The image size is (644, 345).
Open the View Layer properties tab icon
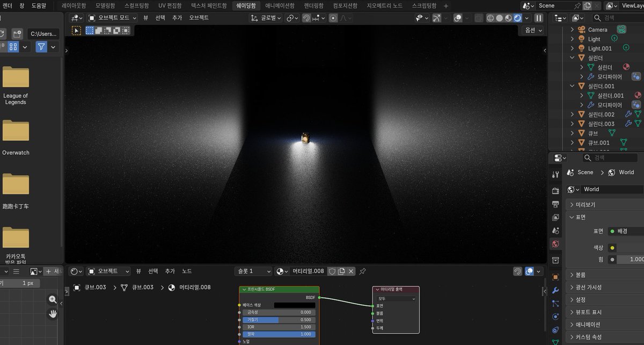pyautogui.click(x=555, y=218)
